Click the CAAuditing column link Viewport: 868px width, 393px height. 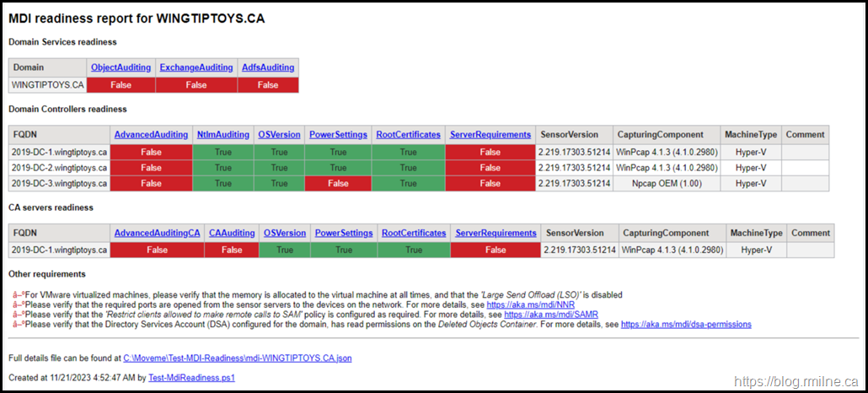pos(232,233)
